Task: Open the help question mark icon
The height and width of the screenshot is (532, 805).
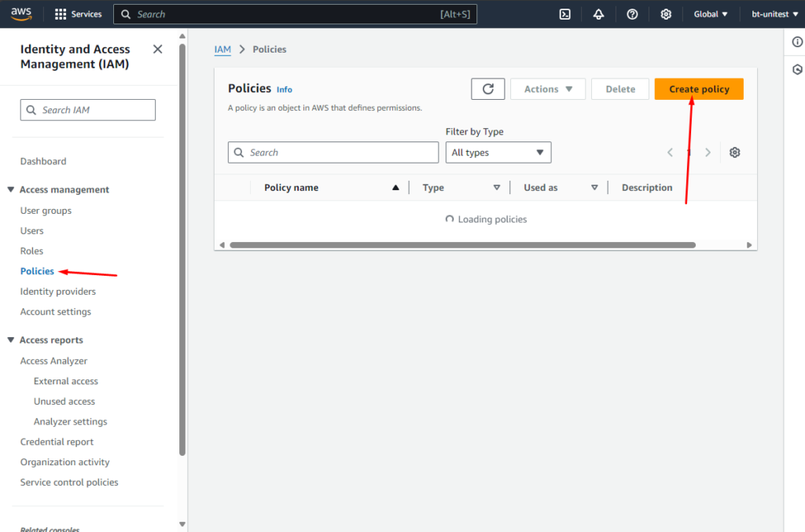Action: click(x=632, y=14)
